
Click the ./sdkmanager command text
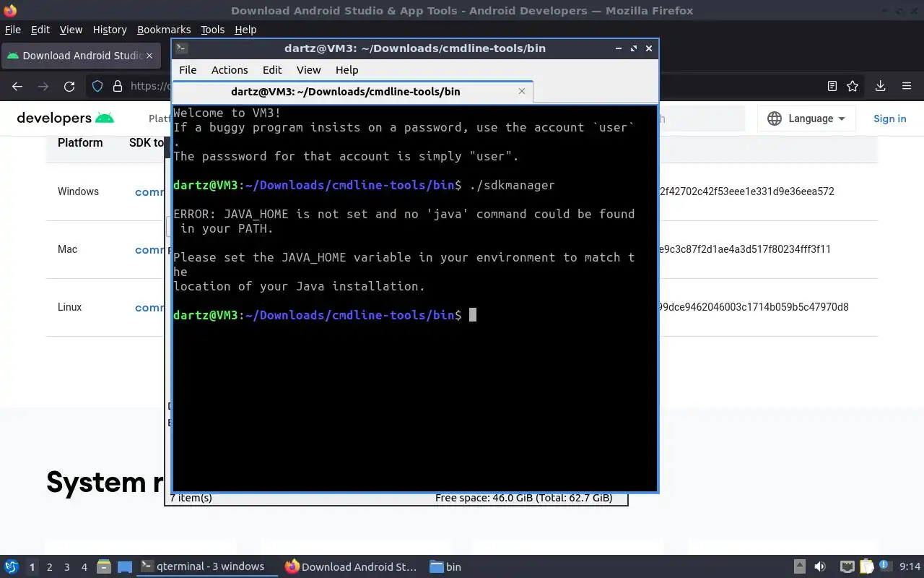512,185
